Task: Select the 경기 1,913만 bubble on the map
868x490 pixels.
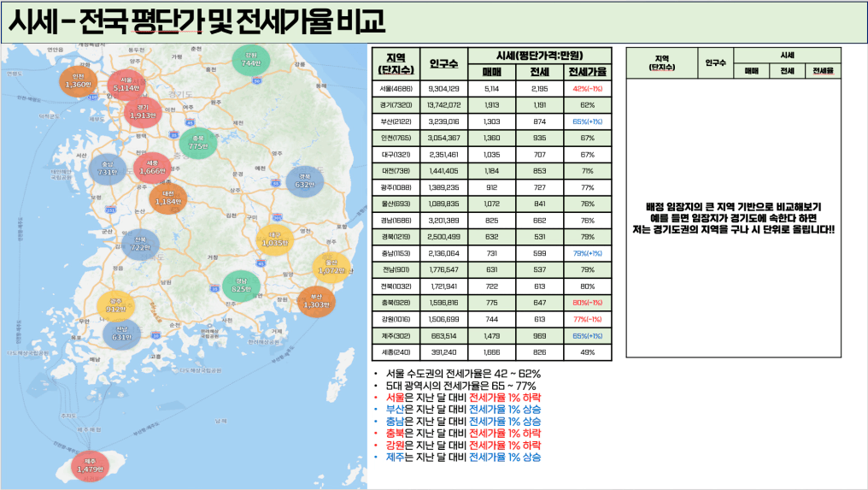Action: coord(144,112)
